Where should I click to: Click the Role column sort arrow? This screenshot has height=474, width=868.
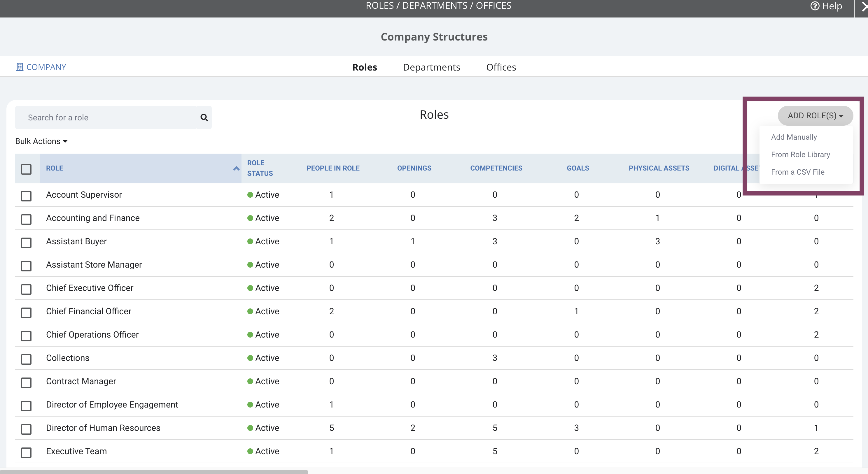coord(236,168)
